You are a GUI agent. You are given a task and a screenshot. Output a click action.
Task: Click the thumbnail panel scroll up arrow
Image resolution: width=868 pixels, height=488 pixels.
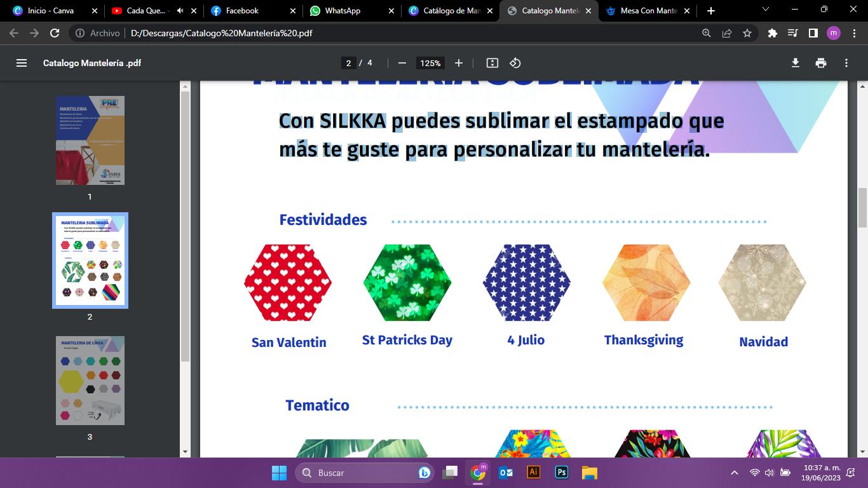186,86
